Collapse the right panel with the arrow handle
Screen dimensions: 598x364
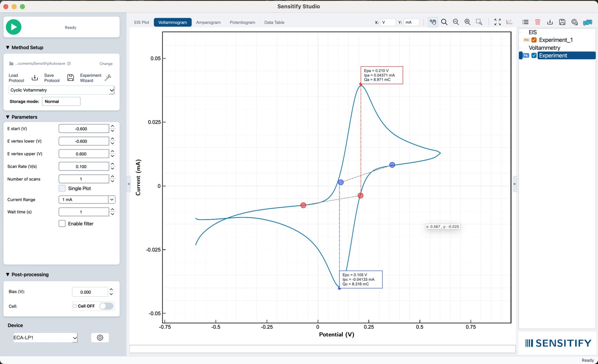tap(515, 184)
